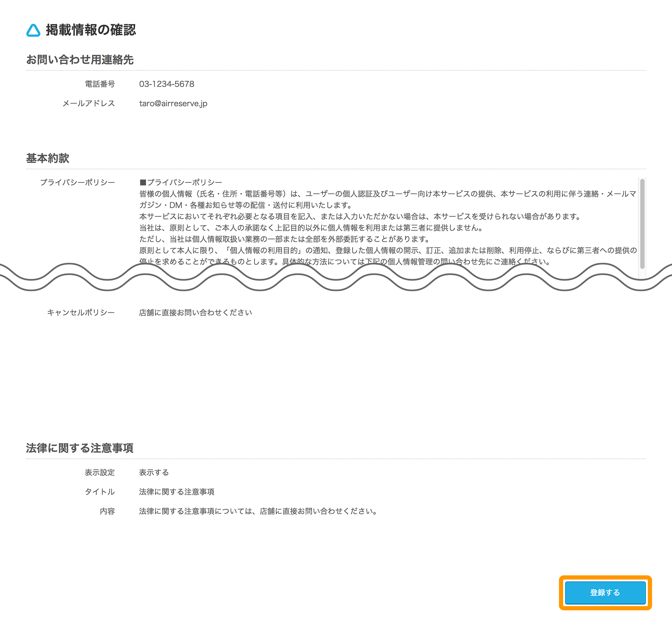Click the プライバシーポリシー row label

coord(77,183)
